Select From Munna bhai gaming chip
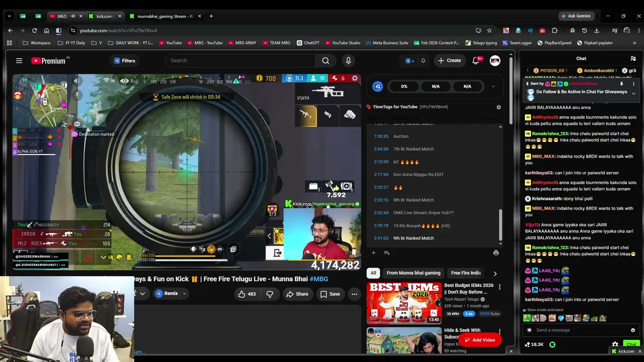 pos(414,273)
